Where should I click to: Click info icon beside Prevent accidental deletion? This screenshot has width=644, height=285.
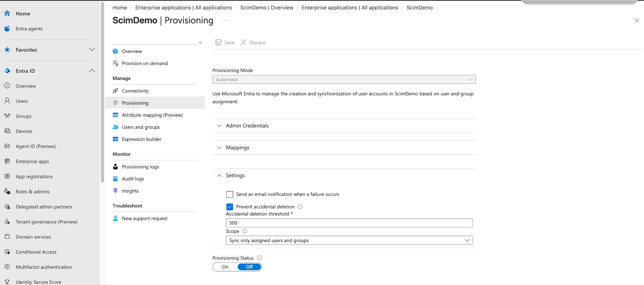point(300,207)
